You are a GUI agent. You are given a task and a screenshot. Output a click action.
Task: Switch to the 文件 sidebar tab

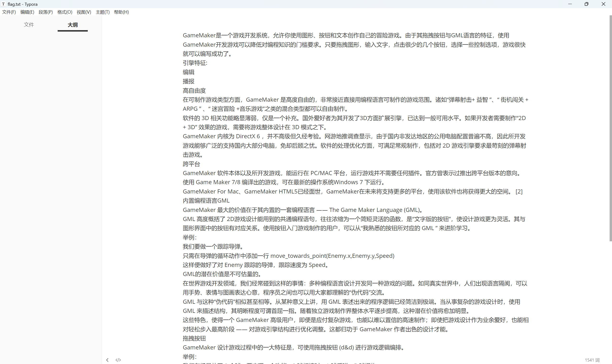point(29,25)
